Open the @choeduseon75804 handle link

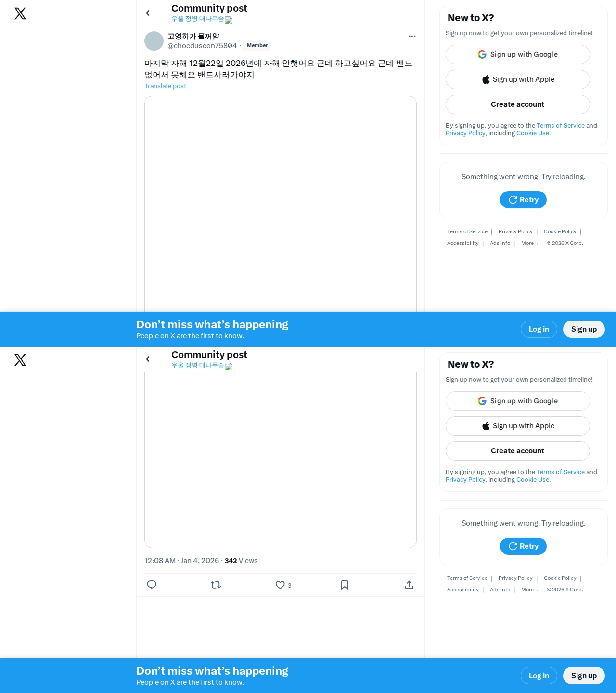(202, 46)
